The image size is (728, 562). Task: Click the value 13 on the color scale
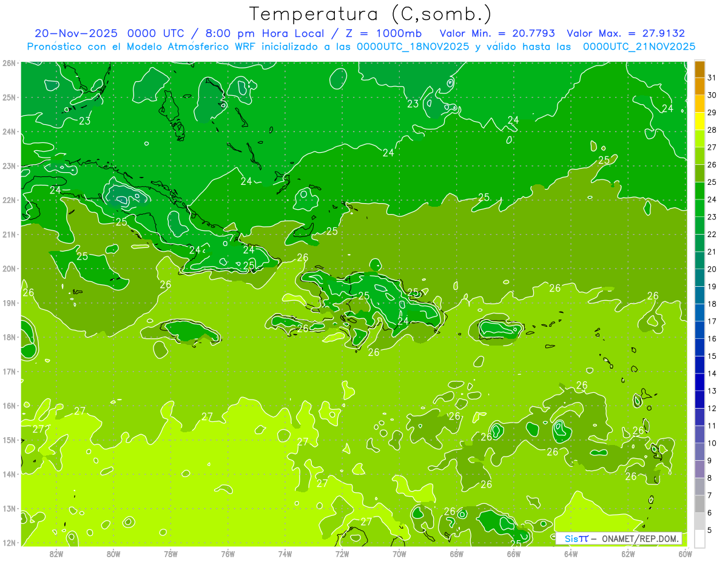pyautogui.click(x=712, y=391)
